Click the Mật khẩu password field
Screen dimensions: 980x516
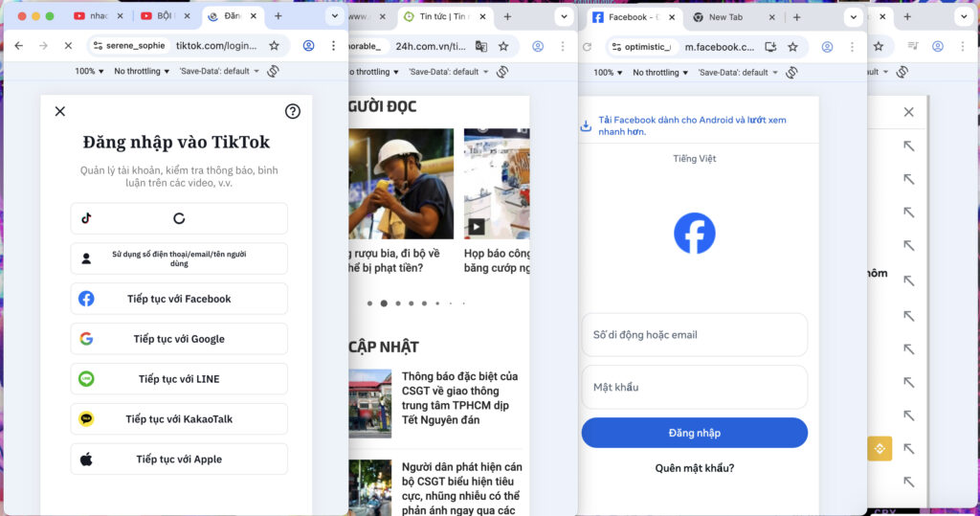pos(694,387)
